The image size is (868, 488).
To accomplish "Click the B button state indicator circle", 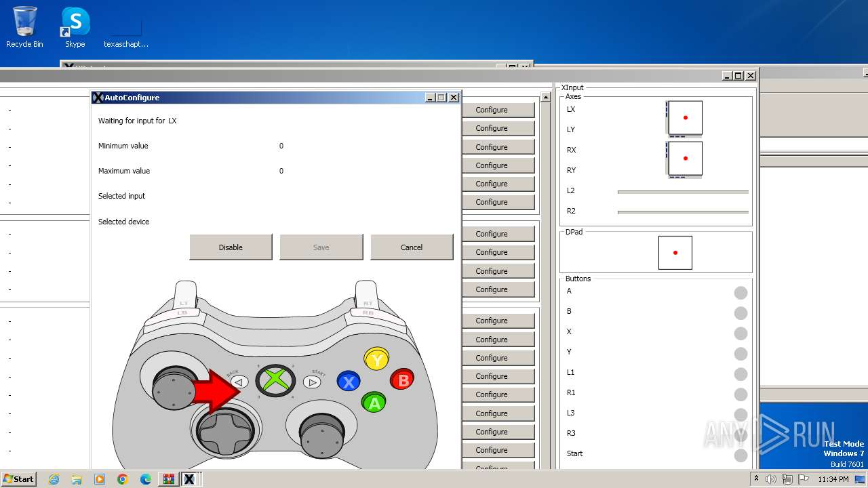I will point(741,313).
